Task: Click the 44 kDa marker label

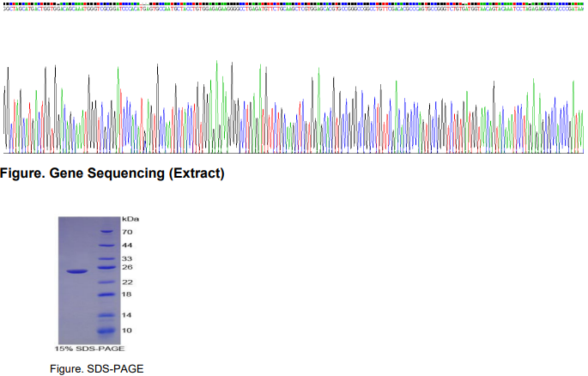Action: click(x=126, y=246)
